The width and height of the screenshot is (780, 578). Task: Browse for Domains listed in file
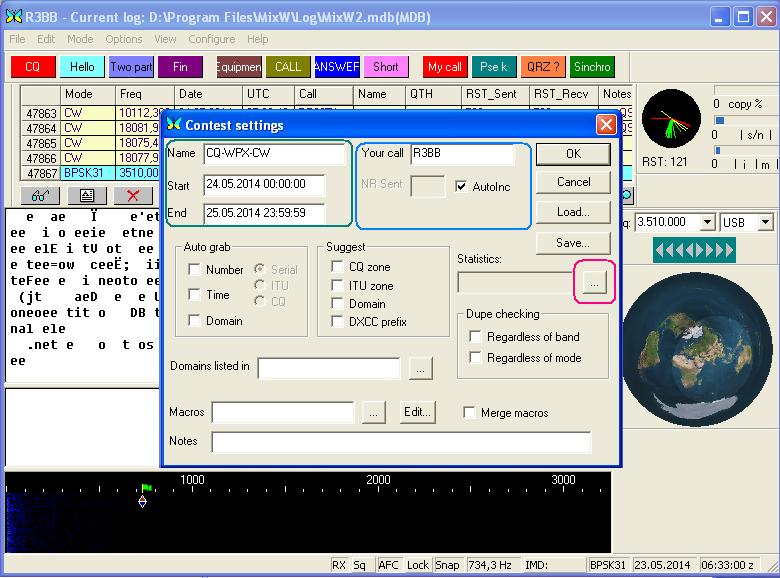coord(420,368)
